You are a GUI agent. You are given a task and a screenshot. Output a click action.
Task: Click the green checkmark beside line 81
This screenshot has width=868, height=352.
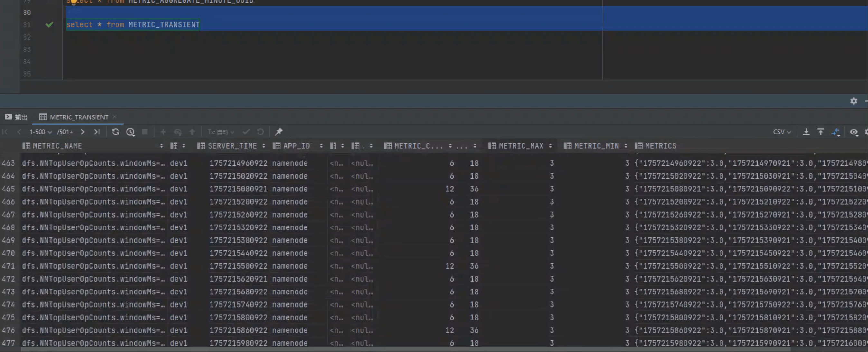pos(50,24)
